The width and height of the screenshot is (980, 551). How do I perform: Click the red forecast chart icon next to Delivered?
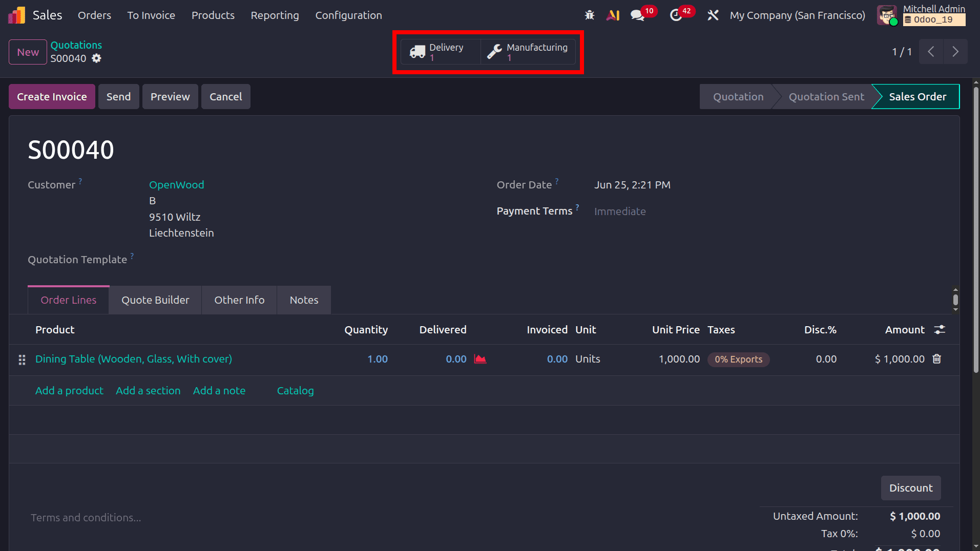pyautogui.click(x=480, y=359)
